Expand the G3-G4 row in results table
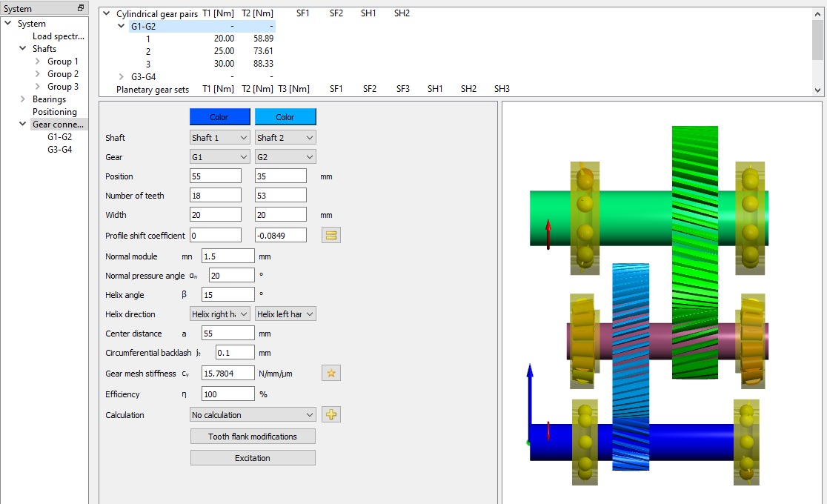The image size is (827, 504). pyautogui.click(x=122, y=76)
